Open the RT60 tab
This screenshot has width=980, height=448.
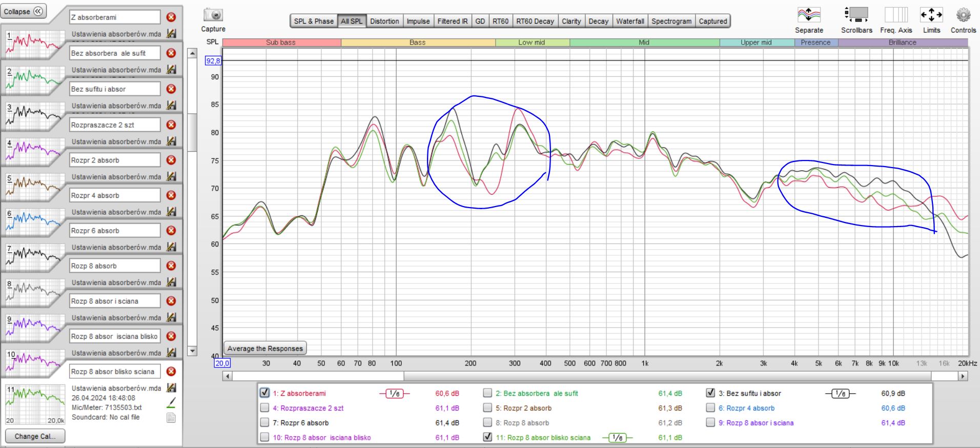[x=501, y=21]
